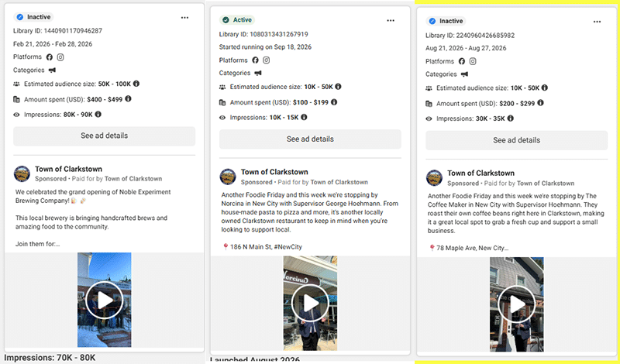Click the info icon beside amount spent $100 - $199
620x364 pixels.
[x=334, y=102]
